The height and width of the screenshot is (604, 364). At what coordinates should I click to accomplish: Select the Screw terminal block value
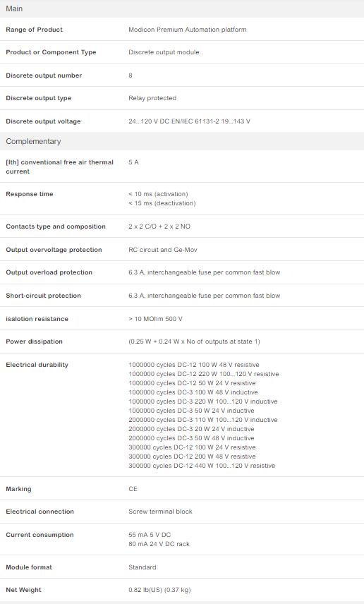[160, 512]
